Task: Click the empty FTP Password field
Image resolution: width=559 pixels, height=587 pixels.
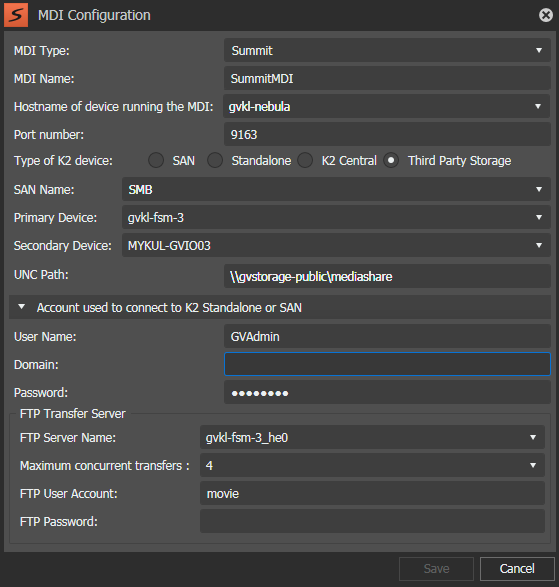Action: (x=372, y=521)
